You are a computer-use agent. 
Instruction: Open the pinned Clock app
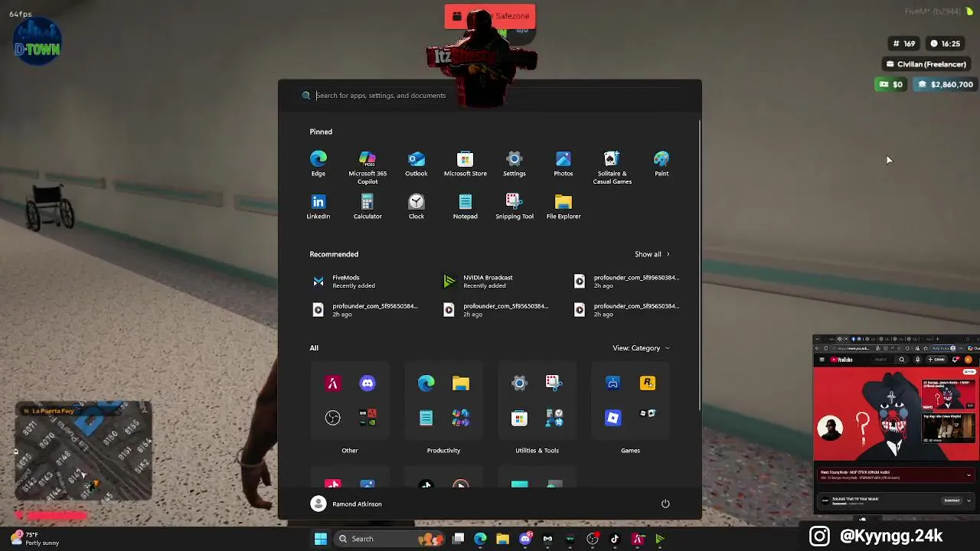(416, 206)
